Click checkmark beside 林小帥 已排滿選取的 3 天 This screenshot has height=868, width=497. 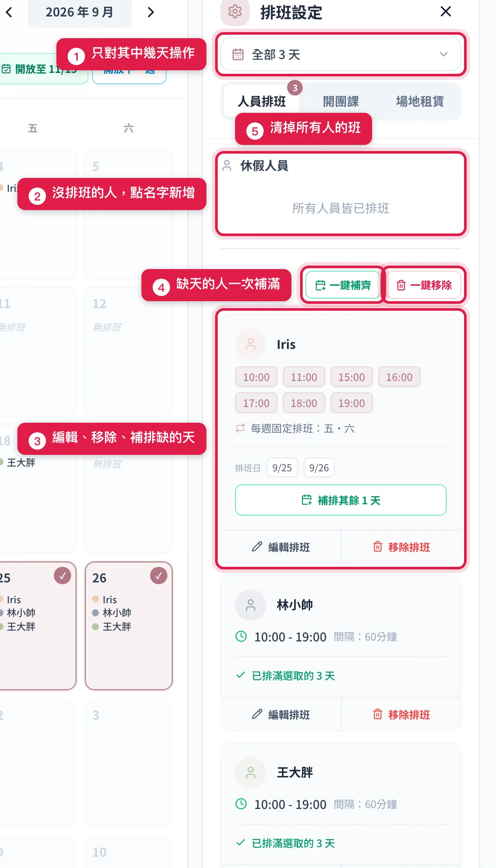pyautogui.click(x=241, y=675)
